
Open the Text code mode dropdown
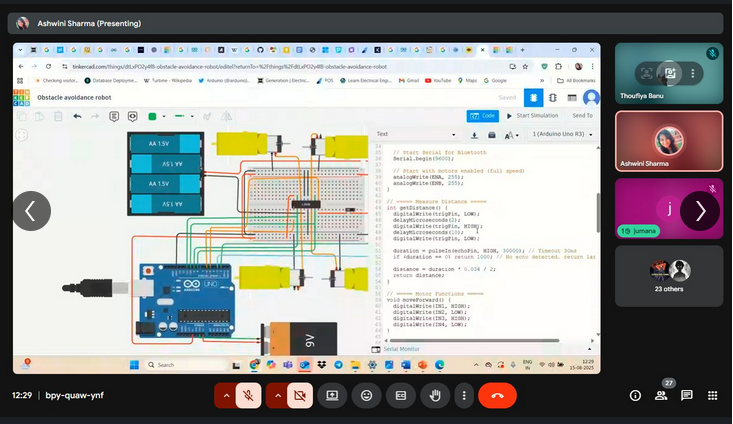pos(415,134)
